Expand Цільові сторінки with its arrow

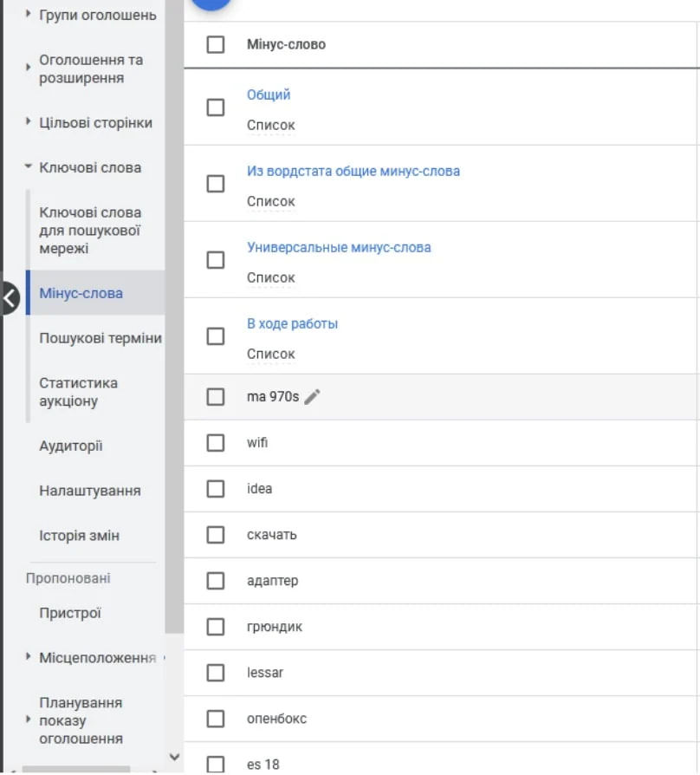click(x=29, y=121)
